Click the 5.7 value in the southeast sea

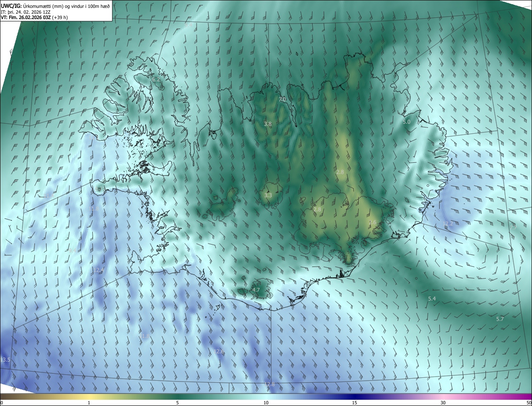(500, 319)
